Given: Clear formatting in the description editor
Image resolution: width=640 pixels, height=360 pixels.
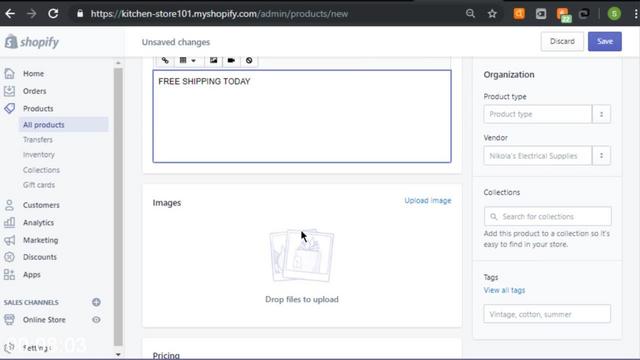Looking at the screenshot, I should pyautogui.click(x=249, y=60).
